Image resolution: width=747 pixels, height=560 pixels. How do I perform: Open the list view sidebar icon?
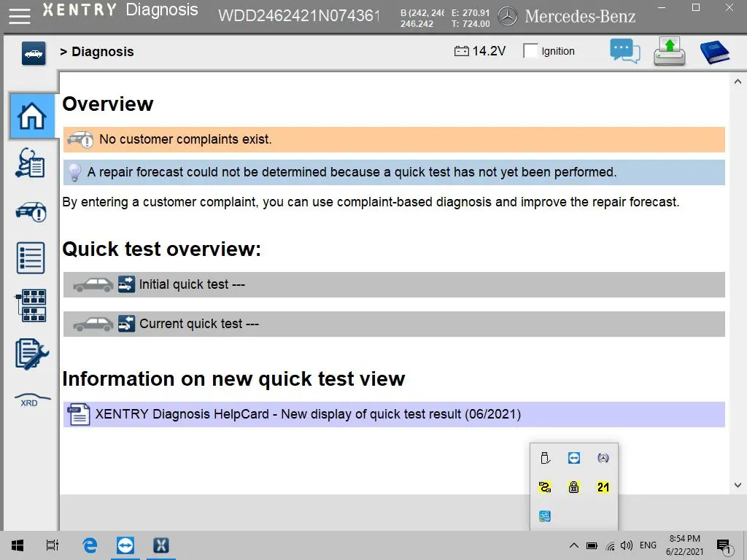[31, 258]
